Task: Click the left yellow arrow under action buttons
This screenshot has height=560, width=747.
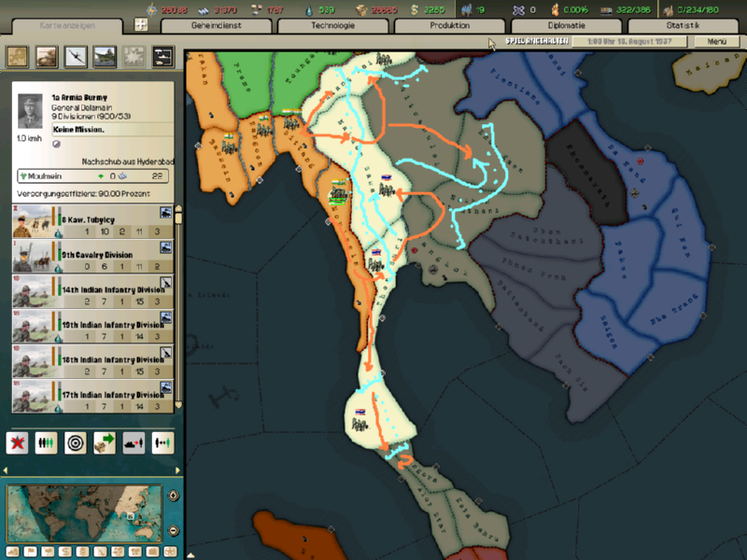Action: (x=6, y=470)
